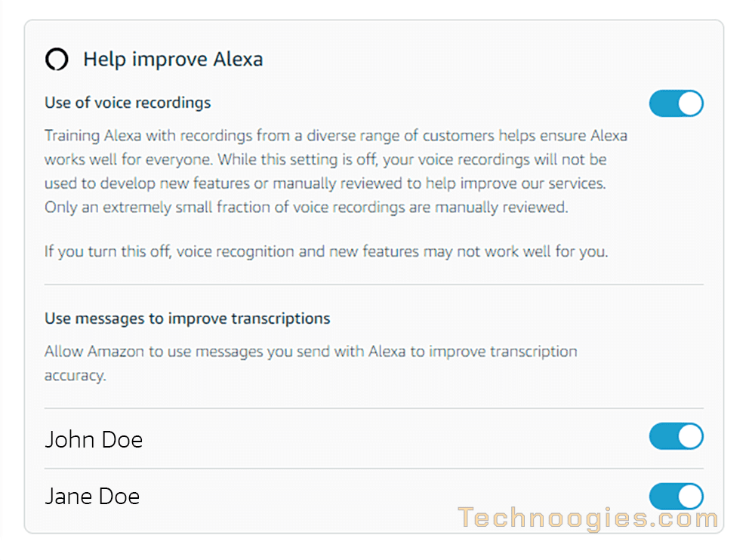This screenshot has height=560, width=755.
Task: Click the Alexa ring logo icon
Action: [x=57, y=60]
